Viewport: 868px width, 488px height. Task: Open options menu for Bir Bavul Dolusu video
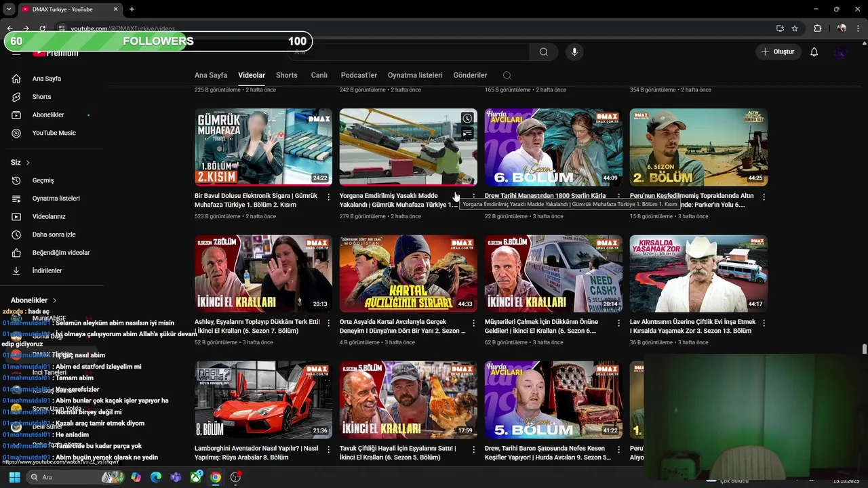(329, 197)
